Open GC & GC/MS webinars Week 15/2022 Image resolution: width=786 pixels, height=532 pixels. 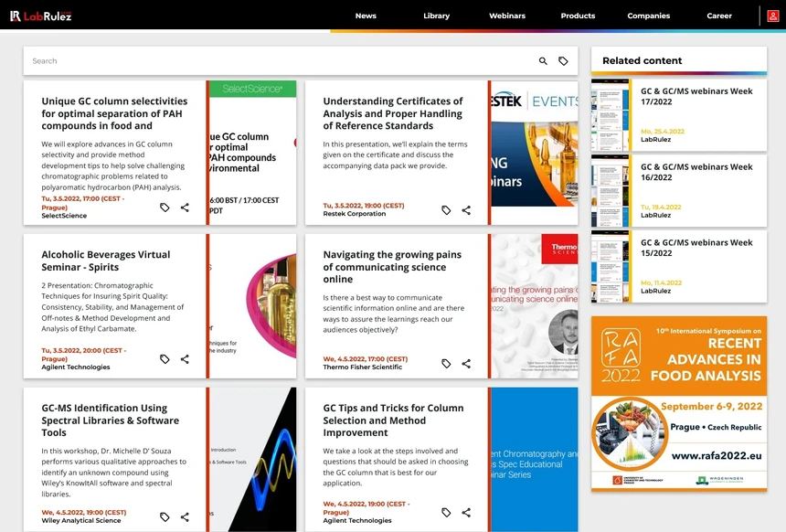click(x=696, y=248)
